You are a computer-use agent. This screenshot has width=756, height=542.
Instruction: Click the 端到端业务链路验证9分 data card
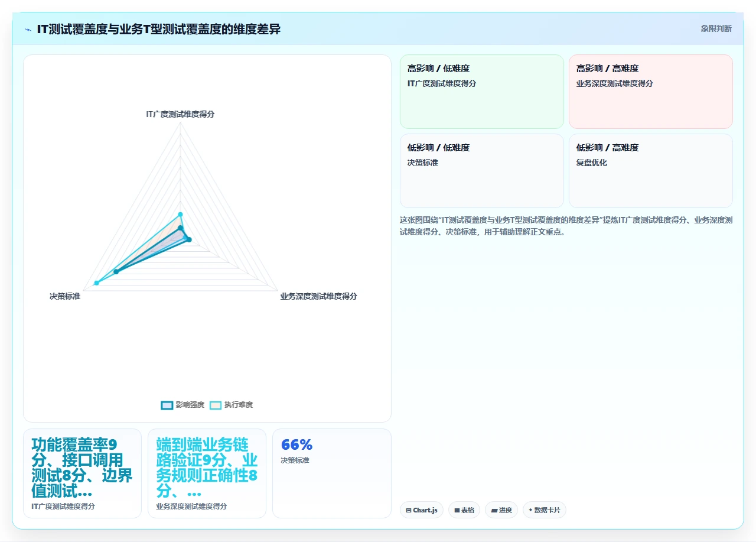207,473
